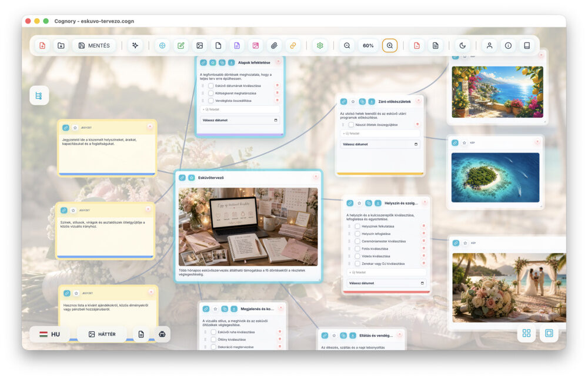
Task: Check 'Helyszín lefoglalása' task
Action: [x=358, y=234]
